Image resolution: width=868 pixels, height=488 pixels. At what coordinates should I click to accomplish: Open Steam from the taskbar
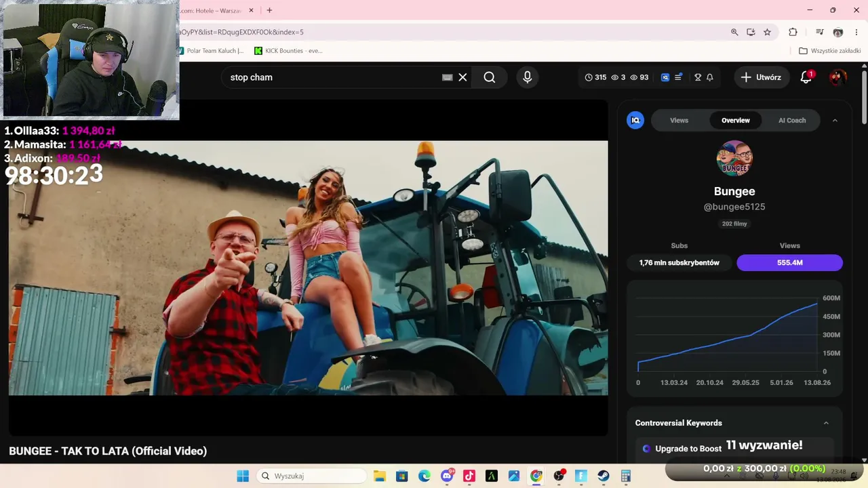(604, 476)
